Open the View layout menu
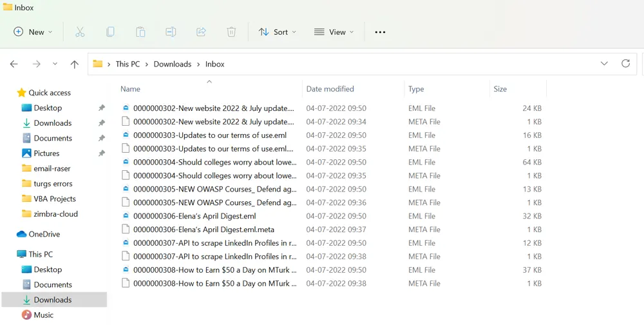 click(334, 32)
